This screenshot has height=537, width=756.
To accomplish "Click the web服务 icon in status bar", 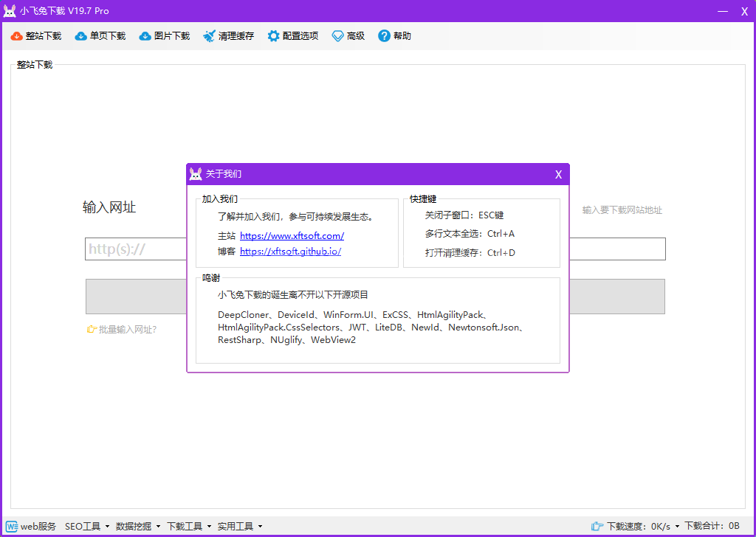I will [x=12, y=526].
